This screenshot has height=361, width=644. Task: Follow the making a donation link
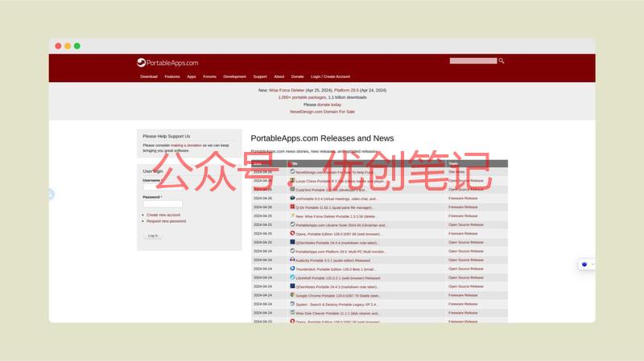pyautogui.click(x=186, y=146)
